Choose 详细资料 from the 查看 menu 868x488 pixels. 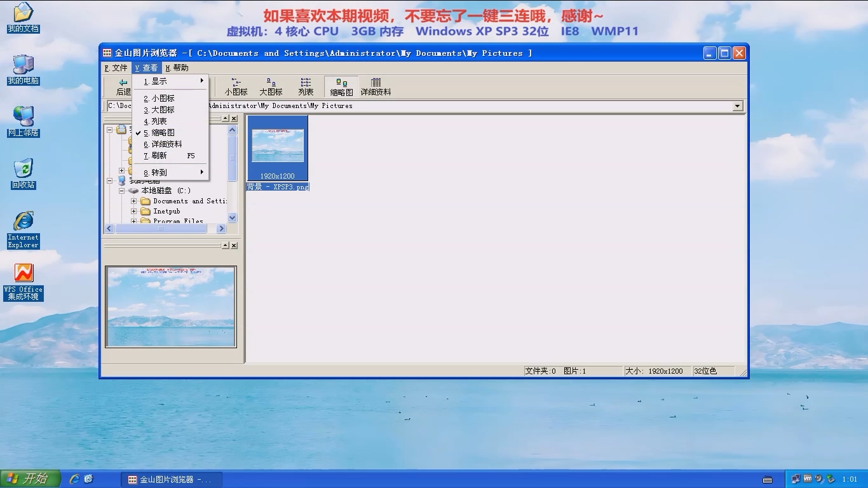coord(170,144)
